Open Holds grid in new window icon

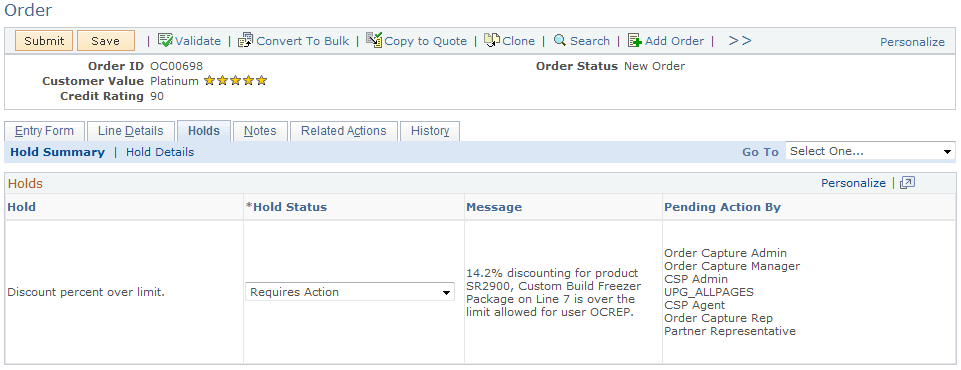[x=908, y=183]
